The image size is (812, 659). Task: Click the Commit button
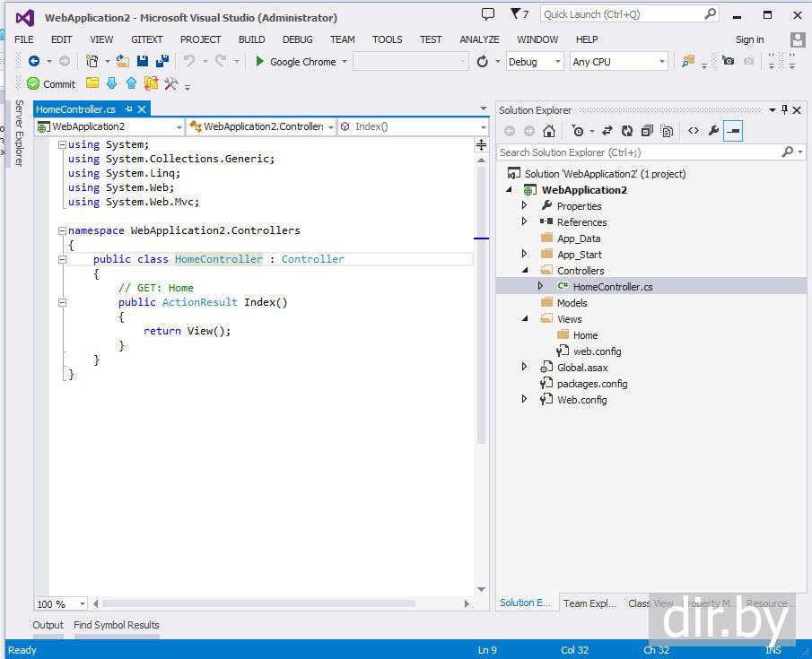point(51,83)
